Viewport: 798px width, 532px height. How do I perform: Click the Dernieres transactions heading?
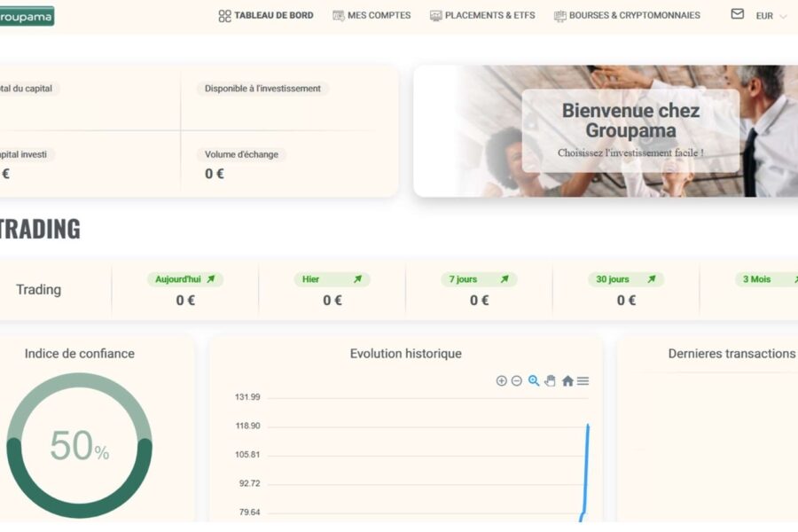(x=731, y=354)
